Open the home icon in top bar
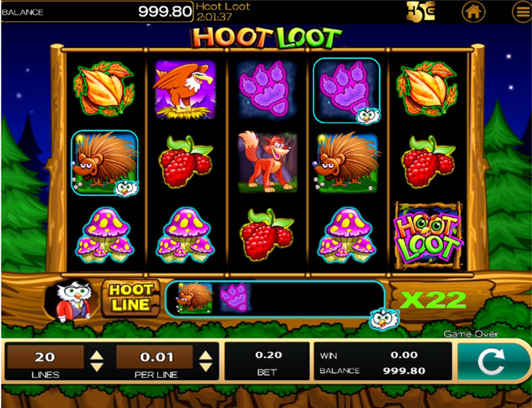This screenshot has width=532, height=408. [x=473, y=12]
